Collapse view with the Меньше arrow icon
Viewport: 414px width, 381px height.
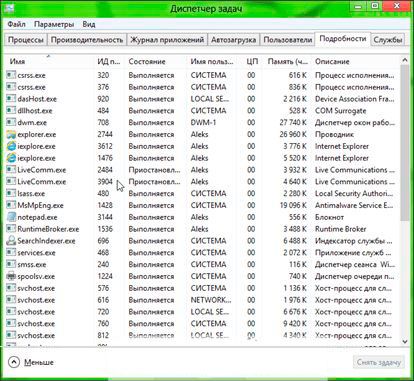pyautogui.click(x=14, y=362)
